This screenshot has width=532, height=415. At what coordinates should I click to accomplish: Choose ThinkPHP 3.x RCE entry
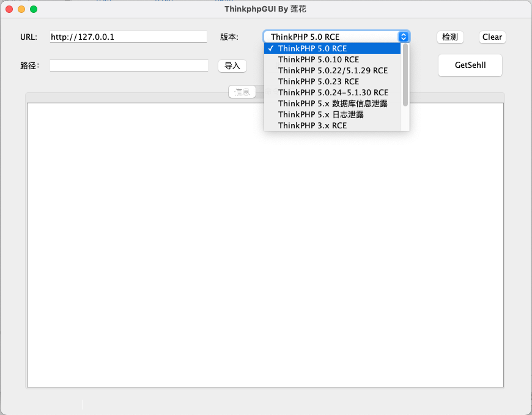tap(332, 125)
